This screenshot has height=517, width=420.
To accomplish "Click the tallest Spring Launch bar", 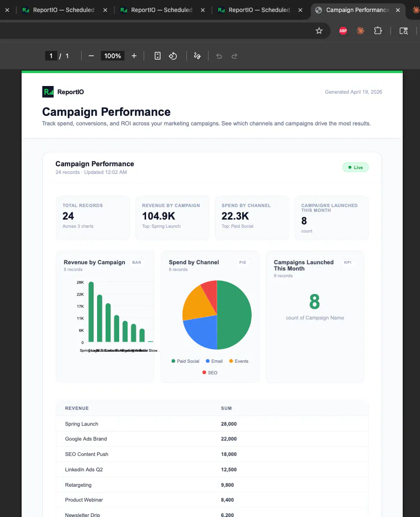I will point(91,312).
